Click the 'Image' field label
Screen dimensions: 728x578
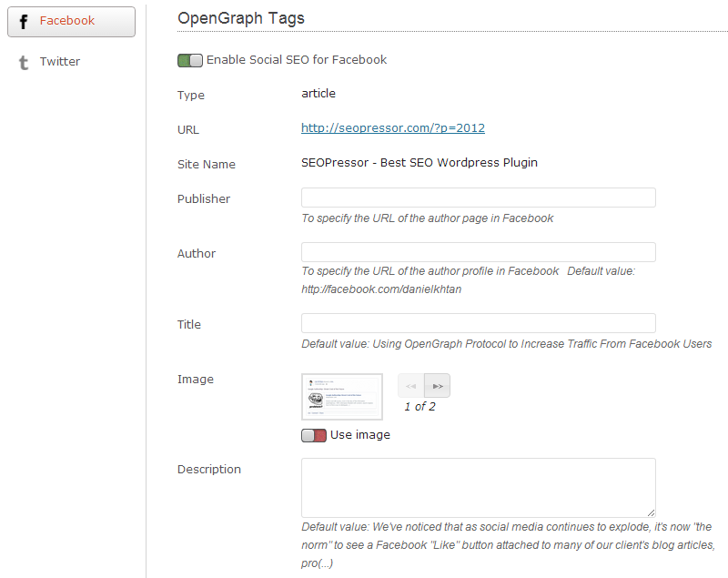(196, 380)
